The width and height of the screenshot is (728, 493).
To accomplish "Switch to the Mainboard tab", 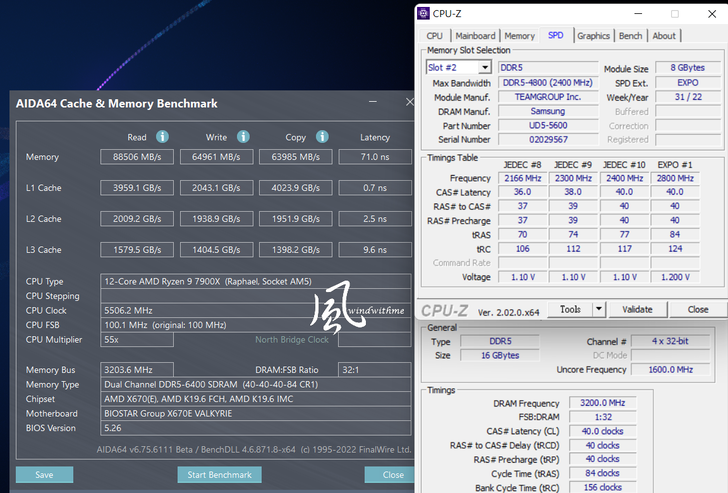I will [475, 36].
